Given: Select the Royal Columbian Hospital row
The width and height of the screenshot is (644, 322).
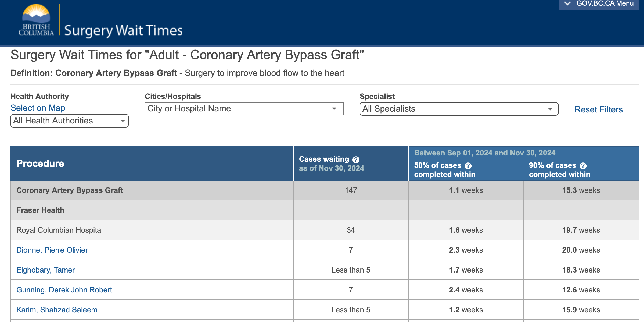Looking at the screenshot, I should [59, 230].
